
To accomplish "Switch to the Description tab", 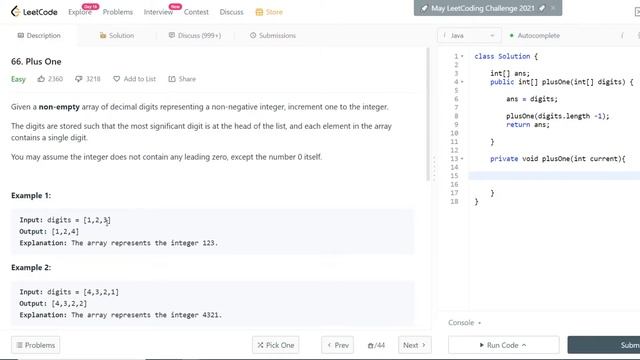I will pyautogui.click(x=39, y=36).
